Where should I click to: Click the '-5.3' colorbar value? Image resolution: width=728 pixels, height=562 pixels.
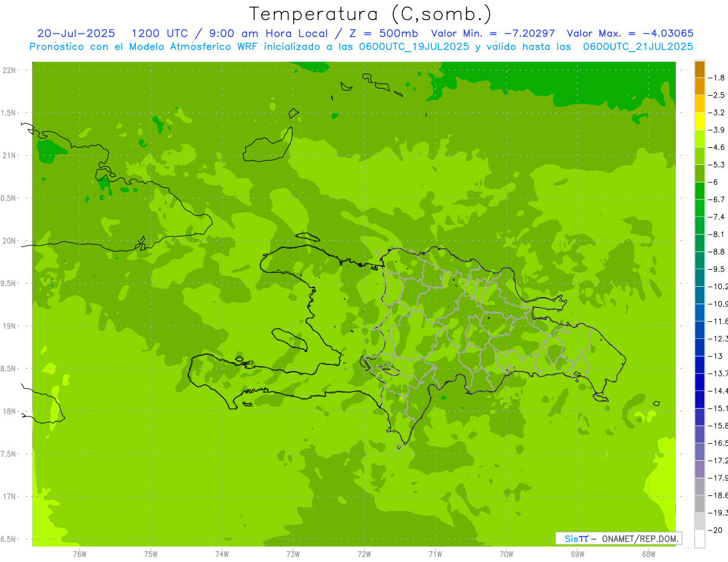[x=717, y=164]
